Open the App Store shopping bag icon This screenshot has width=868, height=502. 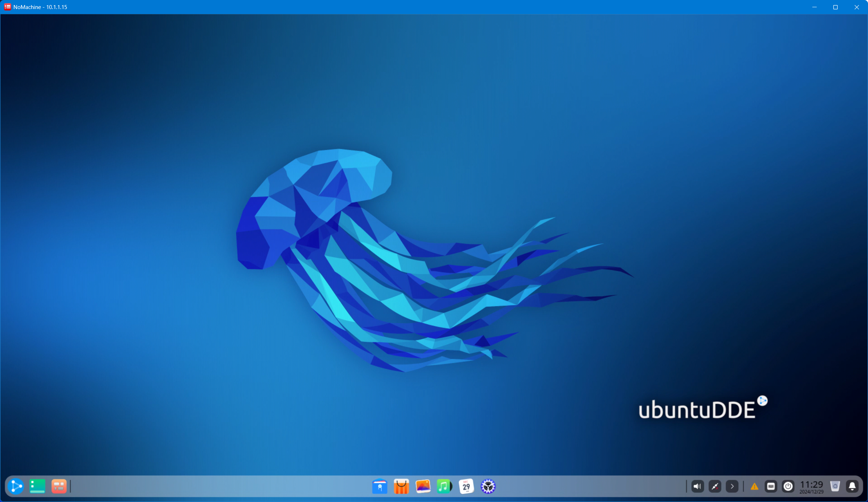point(401,486)
